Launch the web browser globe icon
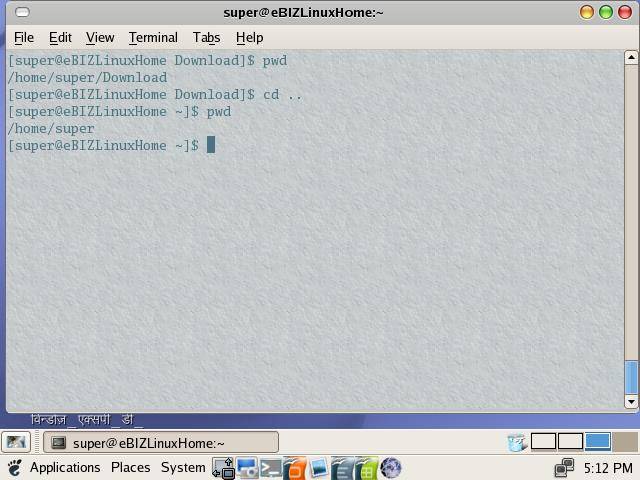The image size is (640, 480). point(391,468)
